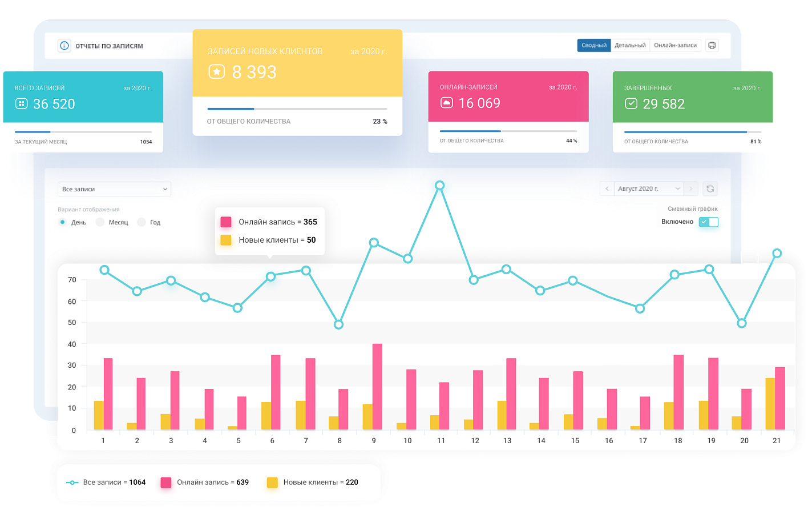Click the 36 520 total records value
Viewport: 812px width, 514px height.
pyautogui.click(x=54, y=104)
